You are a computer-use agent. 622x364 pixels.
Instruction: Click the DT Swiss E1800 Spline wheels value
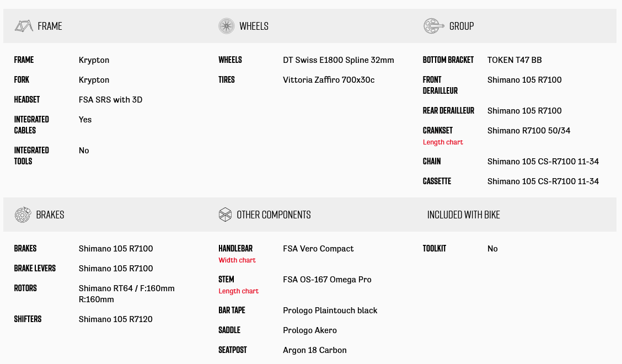(339, 60)
